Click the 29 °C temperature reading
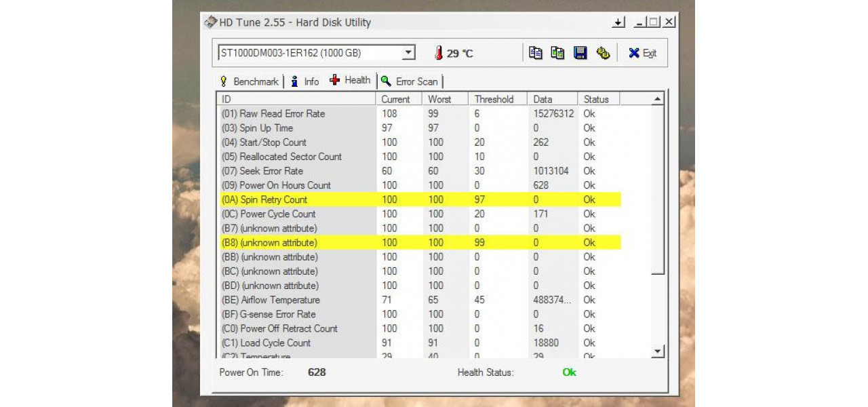This screenshot has height=407, width=868. [460, 54]
